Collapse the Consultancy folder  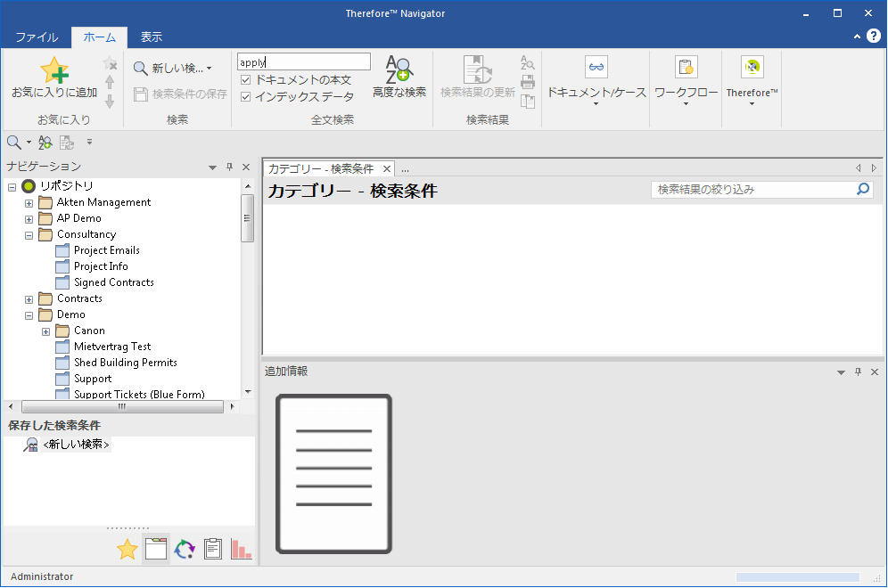click(29, 235)
